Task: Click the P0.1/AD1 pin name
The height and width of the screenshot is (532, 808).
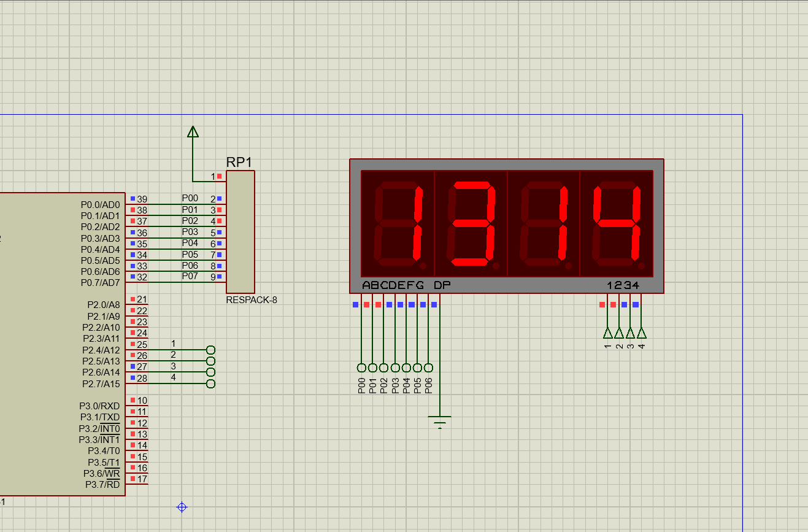Action: pyautogui.click(x=100, y=215)
